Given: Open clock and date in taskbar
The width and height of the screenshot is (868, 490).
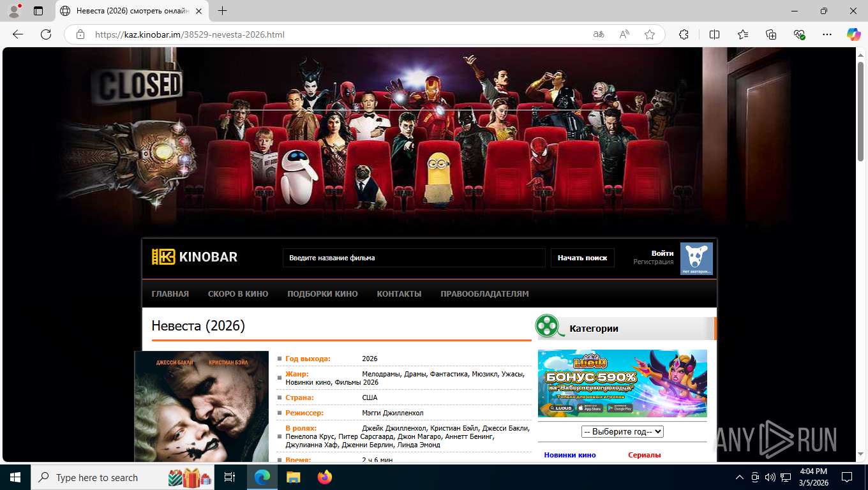Looking at the screenshot, I should click(x=812, y=477).
